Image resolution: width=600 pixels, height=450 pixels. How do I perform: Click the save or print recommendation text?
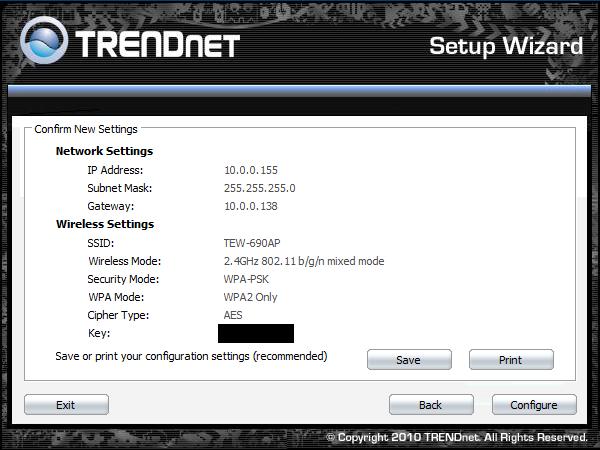(191, 356)
